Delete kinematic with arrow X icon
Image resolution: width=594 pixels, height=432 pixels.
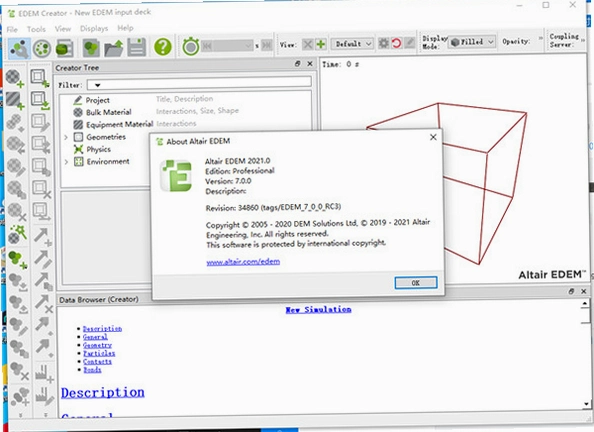pyautogui.click(x=43, y=303)
